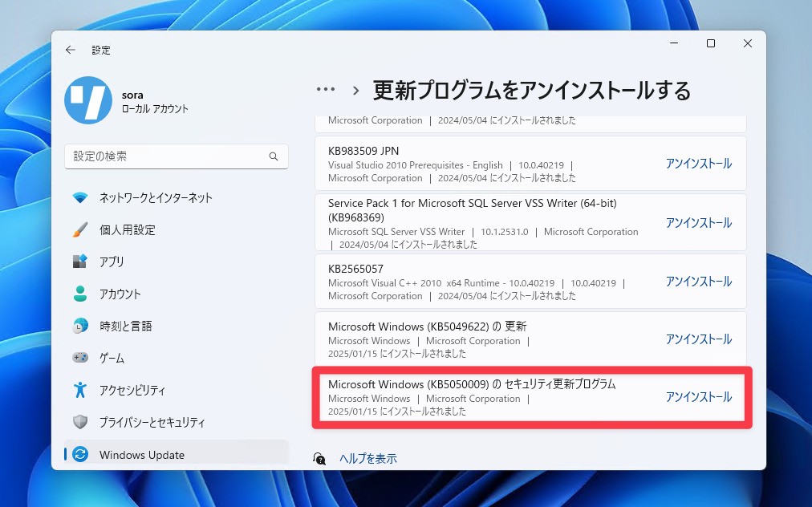812x507 pixels.
Task: Uninstall KB983509 JPN update
Action: (699, 163)
